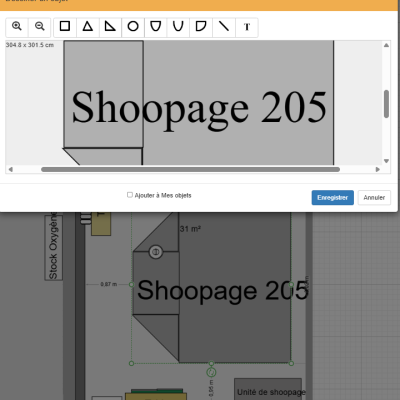Select the text T tool
Viewport: 400px width, 400px height.
(x=247, y=26)
